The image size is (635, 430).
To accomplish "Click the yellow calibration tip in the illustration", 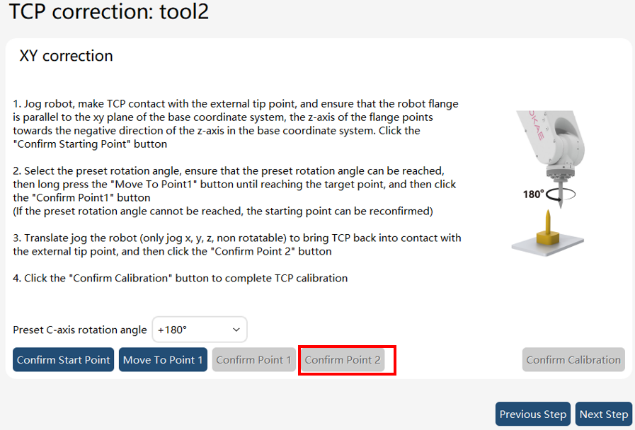I will click(x=548, y=228).
